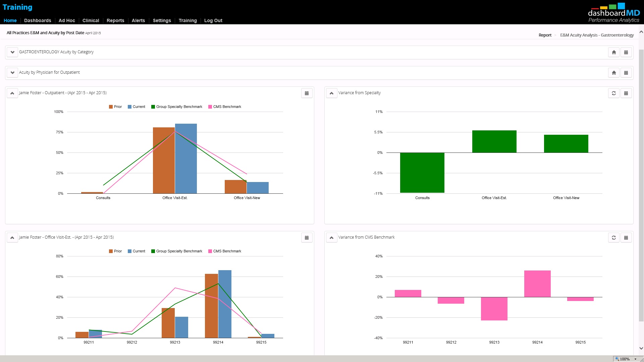
Task: Expand the GASTROENTEROLOGY Acuity by Category panel
Action: click(12, 52)
